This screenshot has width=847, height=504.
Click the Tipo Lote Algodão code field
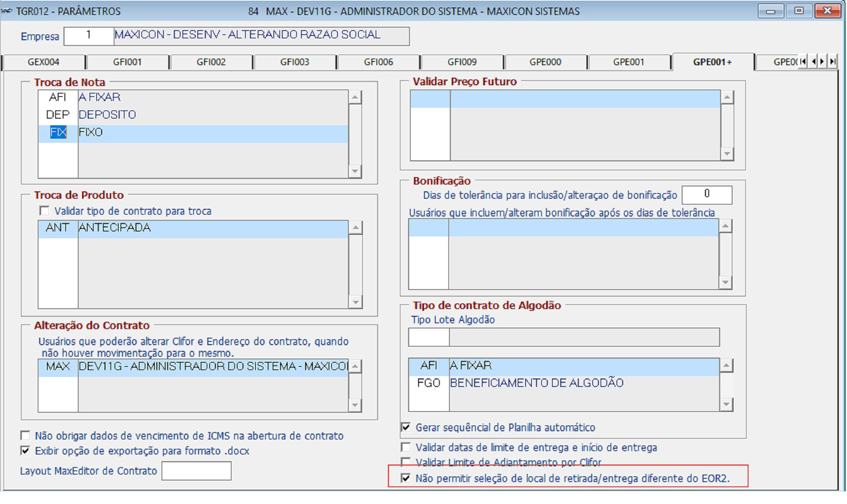click(429, 337)
